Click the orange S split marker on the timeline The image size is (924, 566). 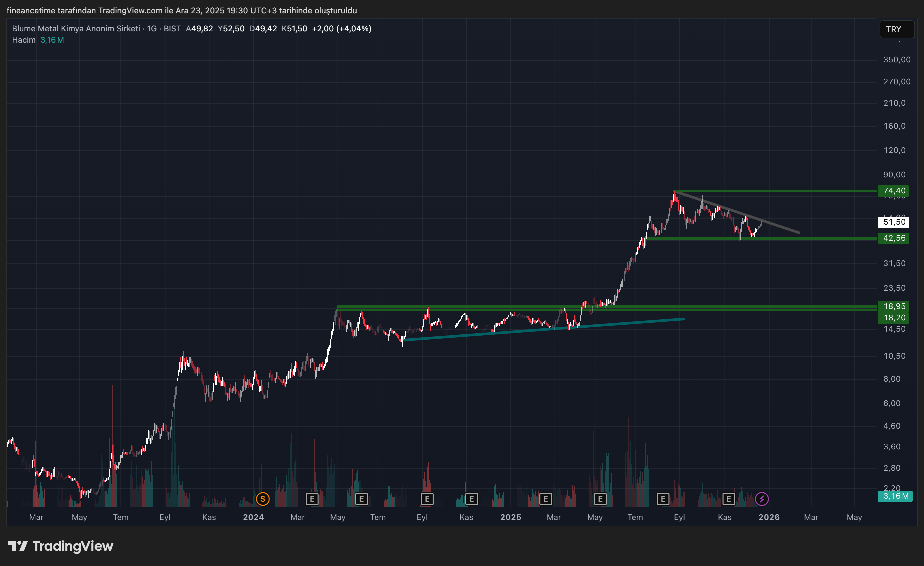(x=263, y=499)
